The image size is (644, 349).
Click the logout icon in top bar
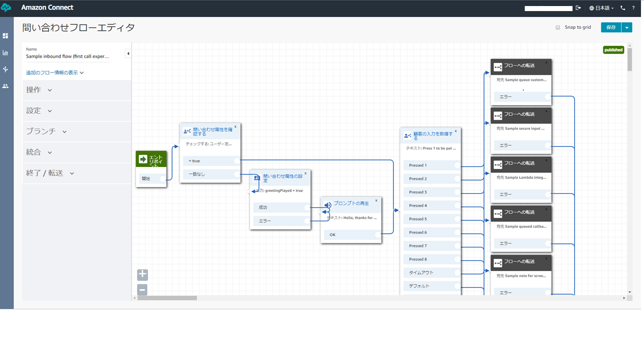pos(578,8)
